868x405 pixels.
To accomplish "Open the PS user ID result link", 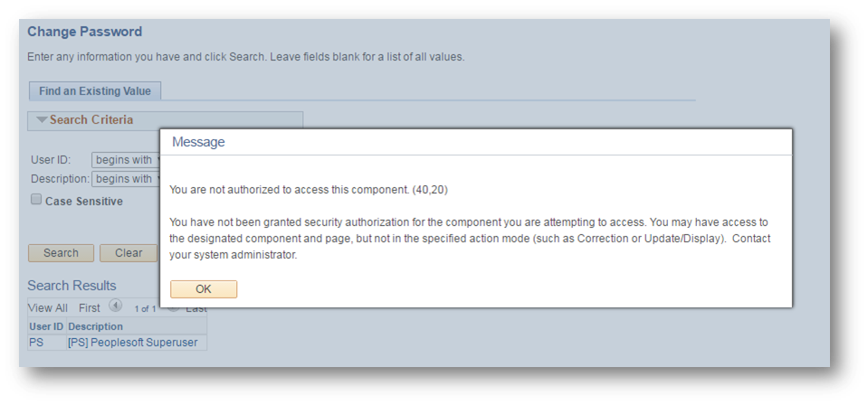I will tap(36, 344).
